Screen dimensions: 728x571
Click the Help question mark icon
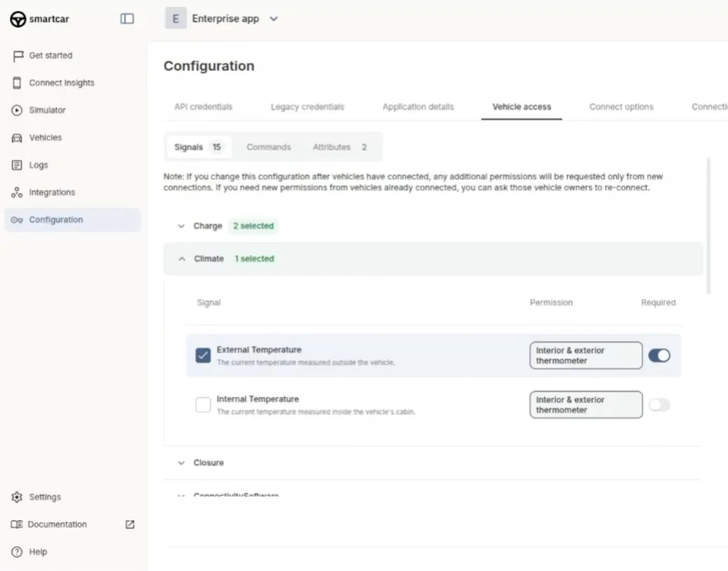(17, 552)
